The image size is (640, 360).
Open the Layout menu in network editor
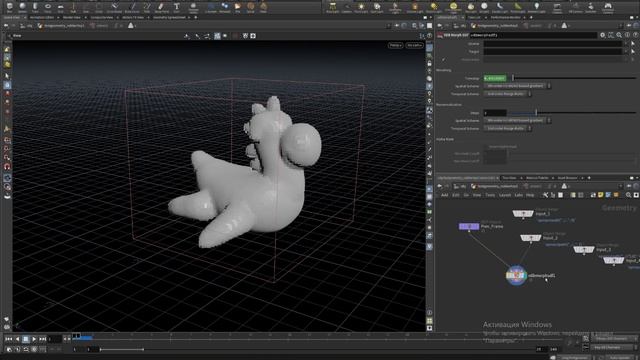point(505,196)
